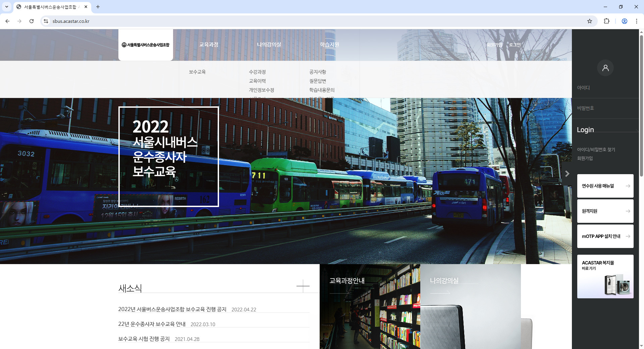The width and height of the screenshot is (644, 349).
Task: Open the 22년 운수종사자 보수교육 안내 post
Action: 152,324
